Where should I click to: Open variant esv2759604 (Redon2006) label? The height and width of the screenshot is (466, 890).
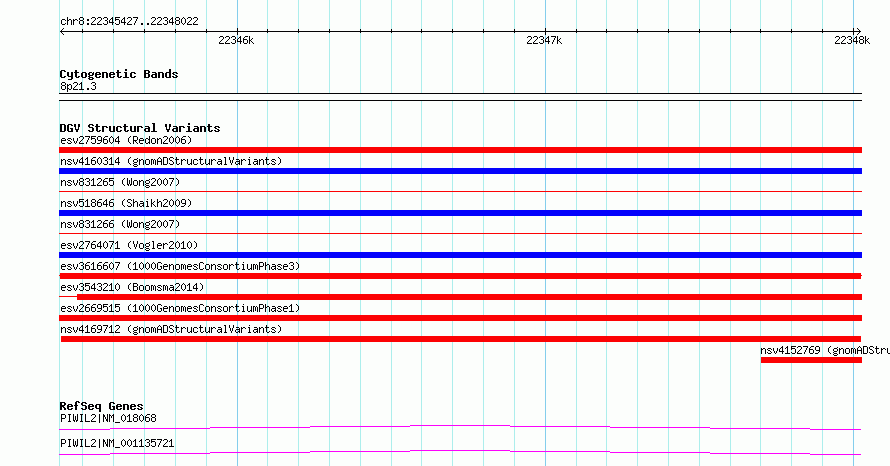[126, 140]
